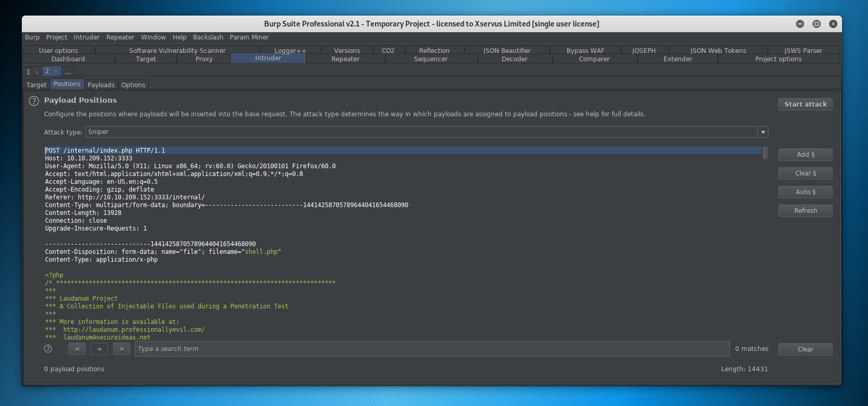Click the '0 payload positions' status text
Image resolution: width=868 pixels, height=406 pixels.
coord(74,369)
